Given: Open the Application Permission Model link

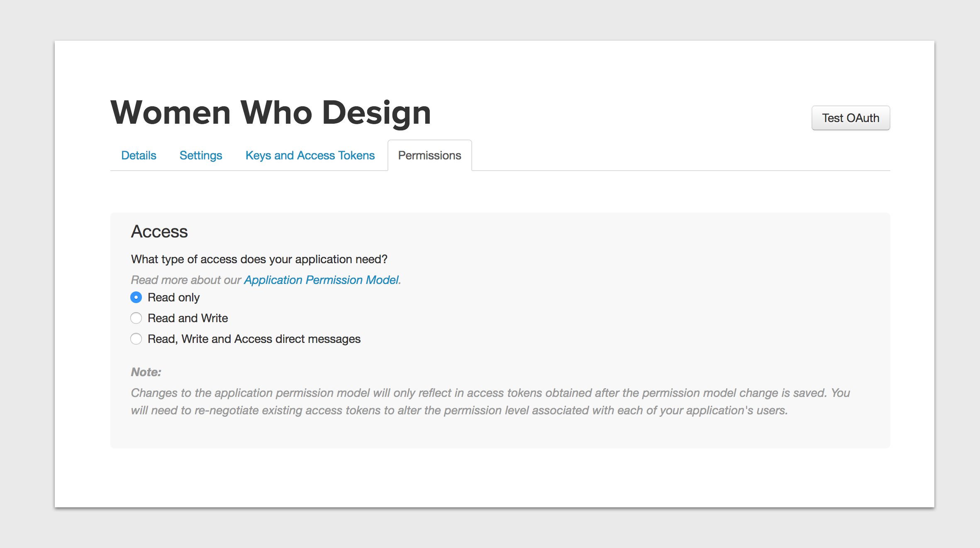Looking at the screenshot, I should (x=322, y=280).
